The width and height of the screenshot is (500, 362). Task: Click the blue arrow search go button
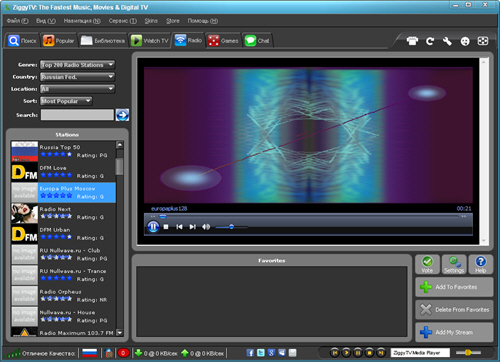122,115
